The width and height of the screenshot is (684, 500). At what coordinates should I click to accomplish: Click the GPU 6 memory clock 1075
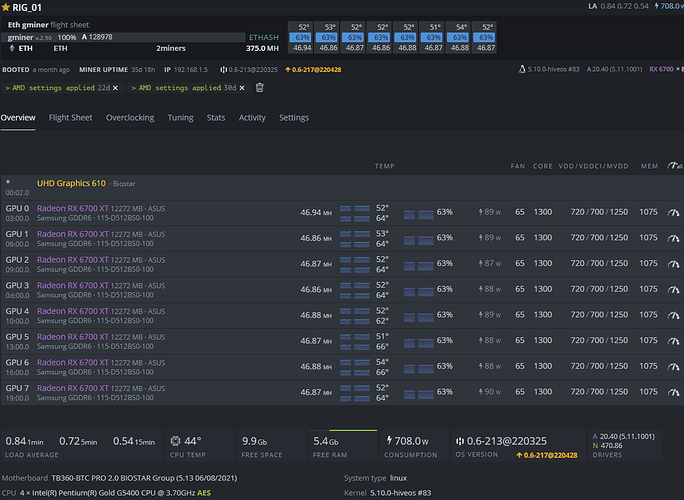point(648,366)
